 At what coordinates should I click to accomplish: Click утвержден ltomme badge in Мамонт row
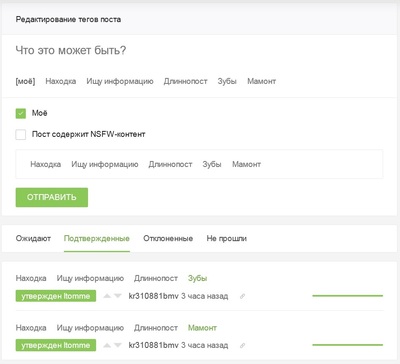[x=56, y=345]
